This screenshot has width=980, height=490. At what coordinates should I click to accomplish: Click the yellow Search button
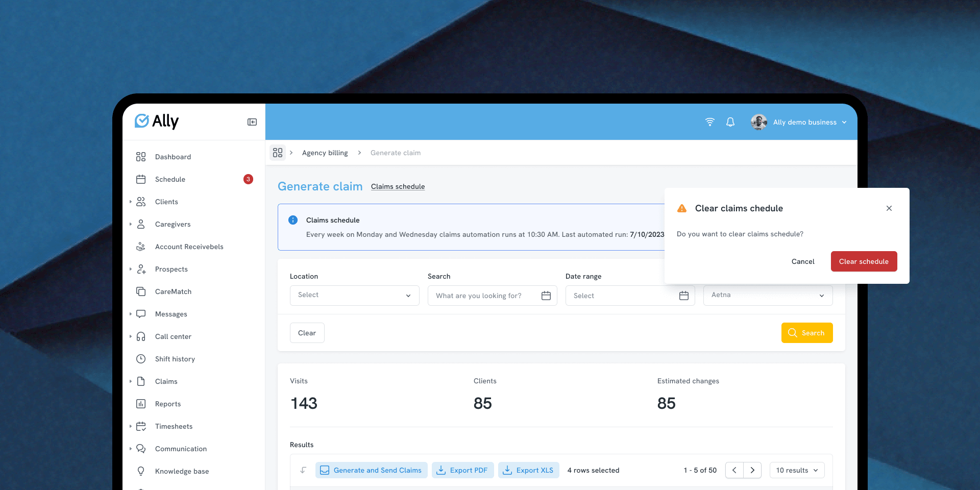point(807,333)
